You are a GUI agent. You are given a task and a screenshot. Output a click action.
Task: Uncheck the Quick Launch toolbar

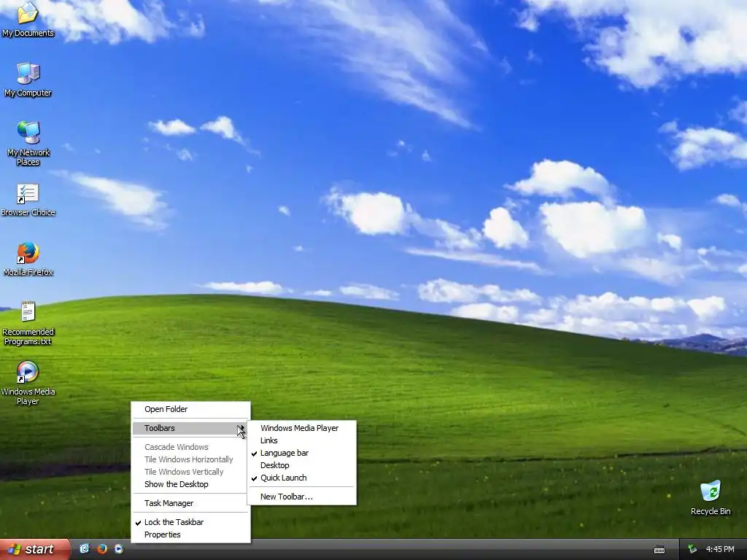coord(301,478)
